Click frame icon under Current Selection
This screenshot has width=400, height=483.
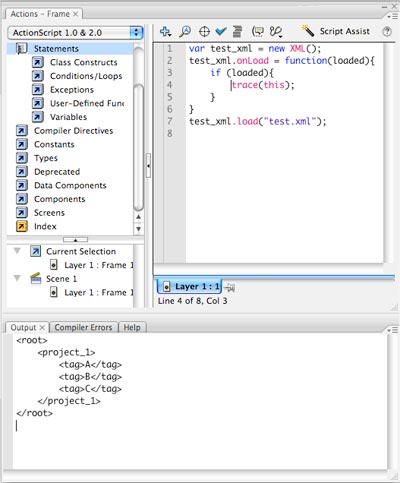pyautogui.click(x=54, y=265)
